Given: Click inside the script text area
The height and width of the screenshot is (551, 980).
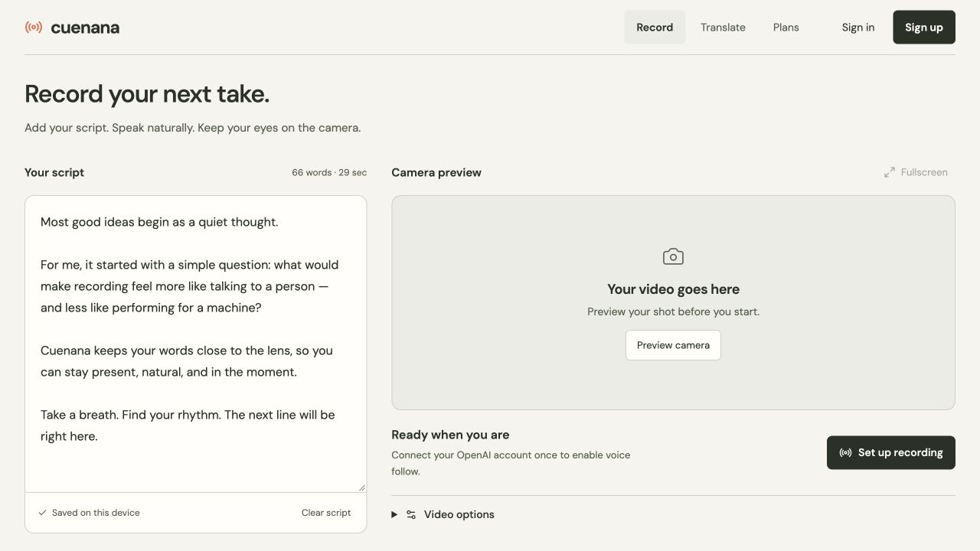Looking at the screenshot, I should tap(196, 344).
